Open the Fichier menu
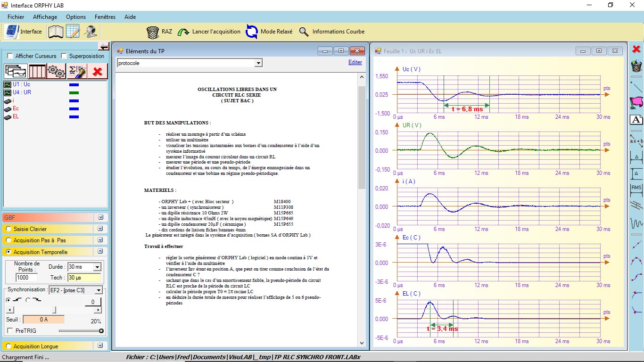The height and width of the screenshot is (362, 644). [x=16, y=17]
